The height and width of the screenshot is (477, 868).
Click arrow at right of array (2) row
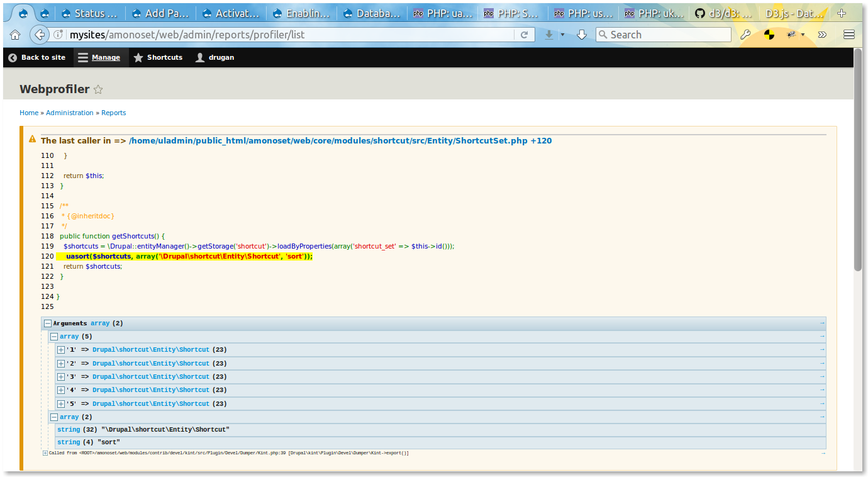coord(822,417)
